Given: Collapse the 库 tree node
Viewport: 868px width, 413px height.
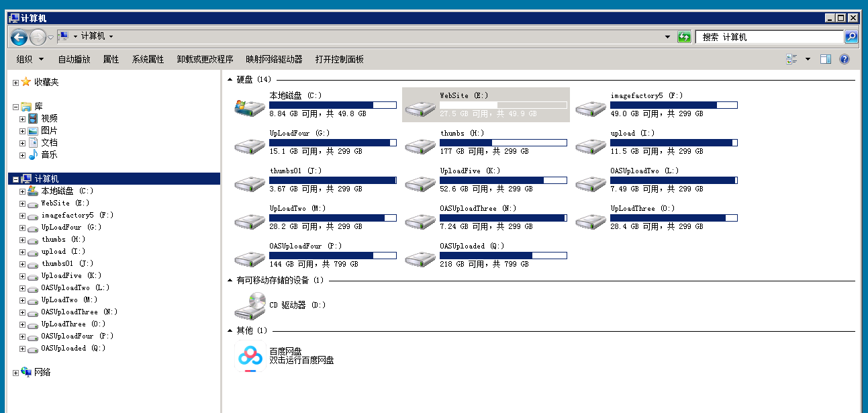Looking at the screenshot, I should tap(16, 107).
